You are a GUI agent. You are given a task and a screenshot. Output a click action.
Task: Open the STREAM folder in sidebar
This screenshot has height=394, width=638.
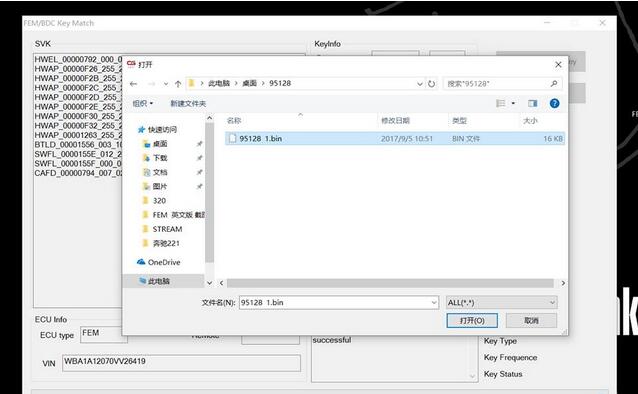coord(162,229)
